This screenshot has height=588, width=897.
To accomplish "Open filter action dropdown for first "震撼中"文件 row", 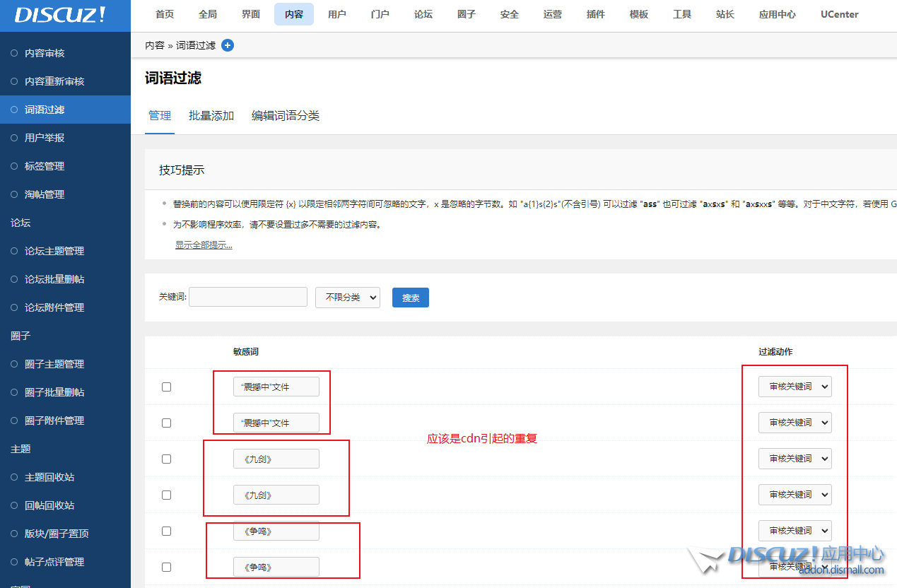I will [795, 387].
